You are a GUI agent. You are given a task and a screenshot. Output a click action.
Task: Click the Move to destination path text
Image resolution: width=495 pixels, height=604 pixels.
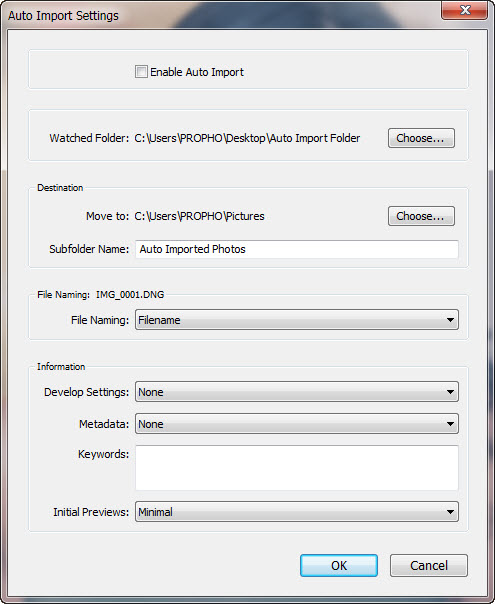point(199,216)
